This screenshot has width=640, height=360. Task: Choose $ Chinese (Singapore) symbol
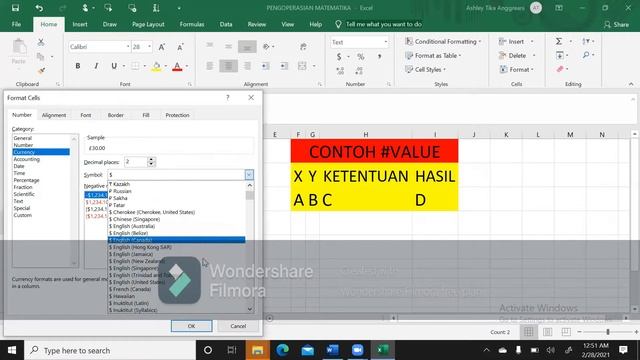pyautogui.click(x=176, y=219)
